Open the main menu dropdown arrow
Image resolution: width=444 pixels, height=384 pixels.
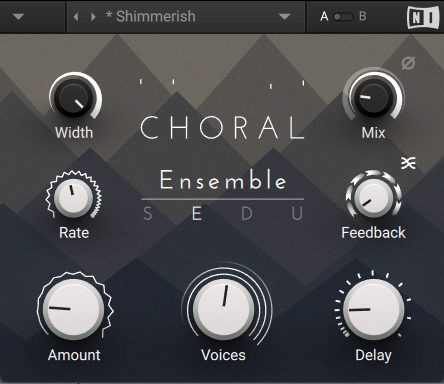18,16
